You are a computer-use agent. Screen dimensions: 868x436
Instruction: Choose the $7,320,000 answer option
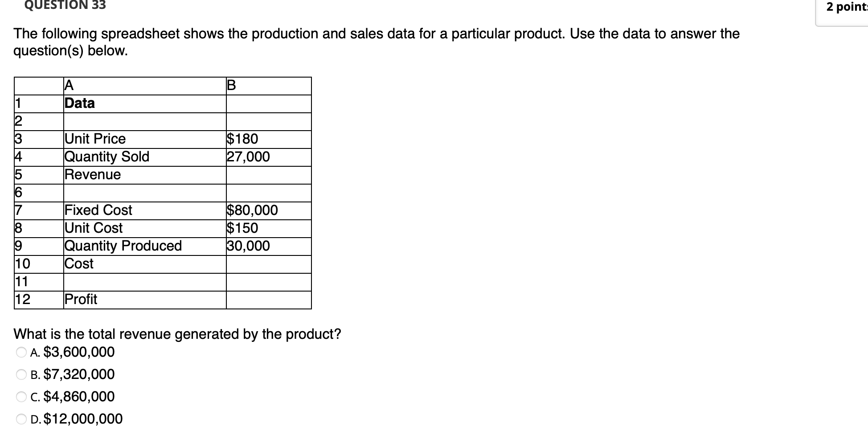pyautogui.click(x=78, y=374)
